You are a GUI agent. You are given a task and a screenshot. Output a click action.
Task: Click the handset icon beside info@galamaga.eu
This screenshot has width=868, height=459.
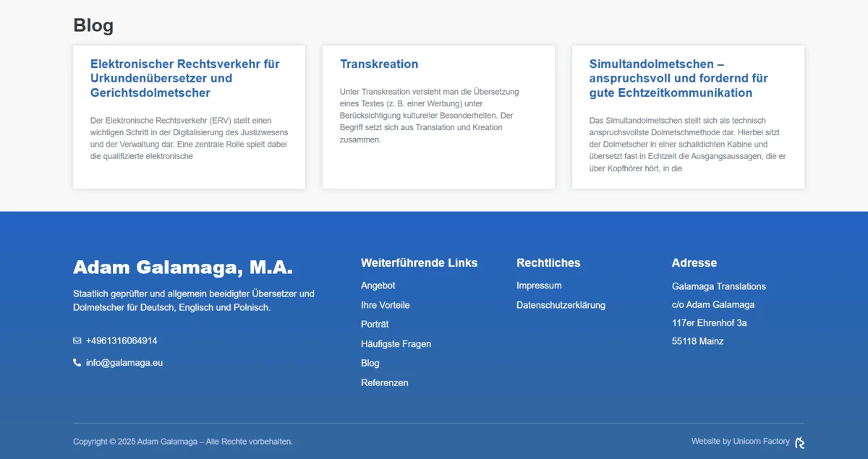[x=77, y=363]
